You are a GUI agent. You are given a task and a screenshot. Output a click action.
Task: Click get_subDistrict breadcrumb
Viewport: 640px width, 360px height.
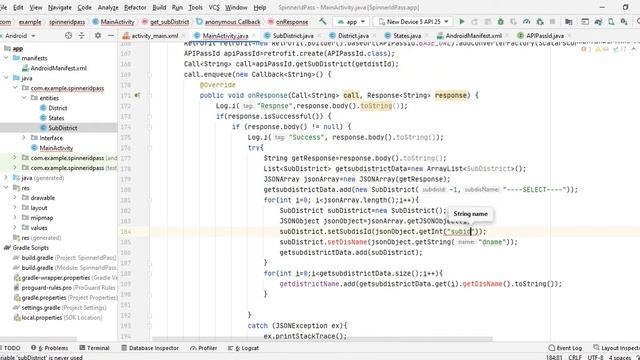click(166, 22)
